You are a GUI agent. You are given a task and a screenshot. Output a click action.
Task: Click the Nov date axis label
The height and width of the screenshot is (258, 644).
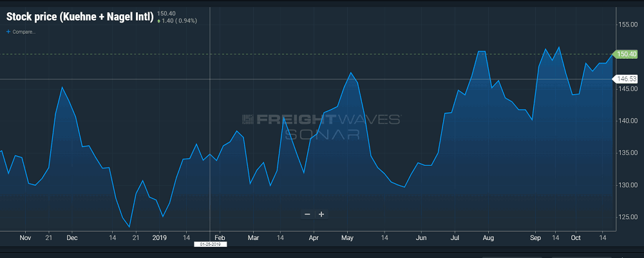[26, 238]
